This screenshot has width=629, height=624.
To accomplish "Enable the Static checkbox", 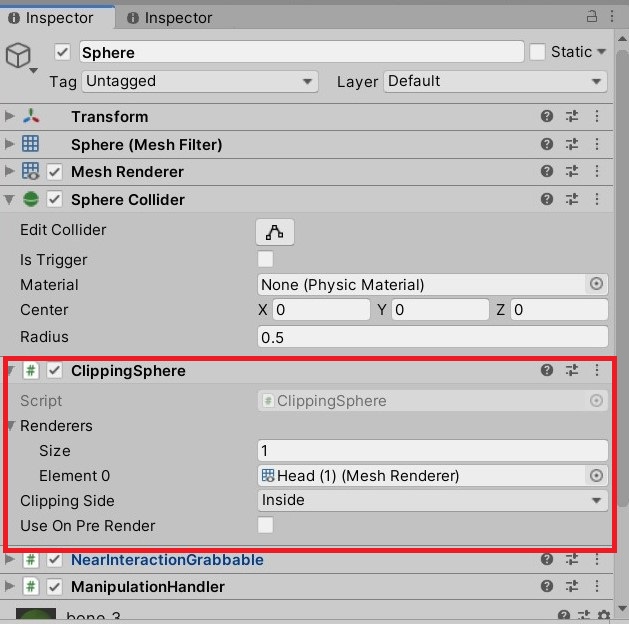I will (x=537, y=52).
